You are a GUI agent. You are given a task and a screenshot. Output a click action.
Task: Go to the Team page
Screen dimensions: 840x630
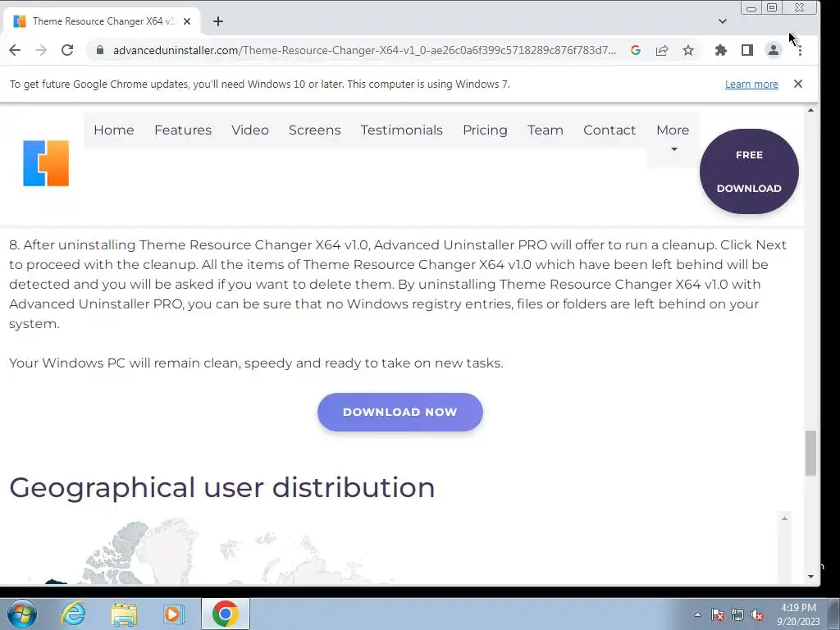pos(546,130)
